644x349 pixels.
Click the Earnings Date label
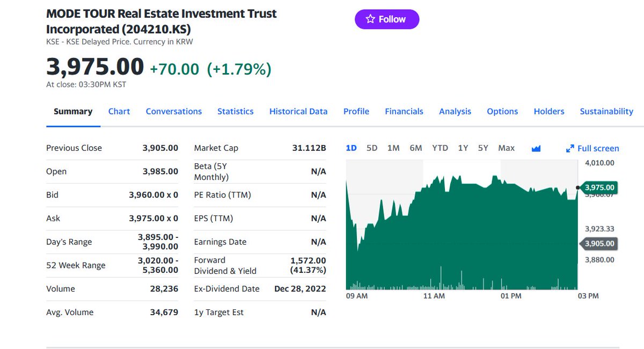221,242
